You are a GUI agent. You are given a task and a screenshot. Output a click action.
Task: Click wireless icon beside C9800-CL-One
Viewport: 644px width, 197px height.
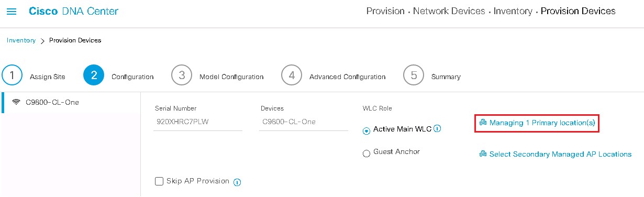pyautogui.click(x=16, y=102)
